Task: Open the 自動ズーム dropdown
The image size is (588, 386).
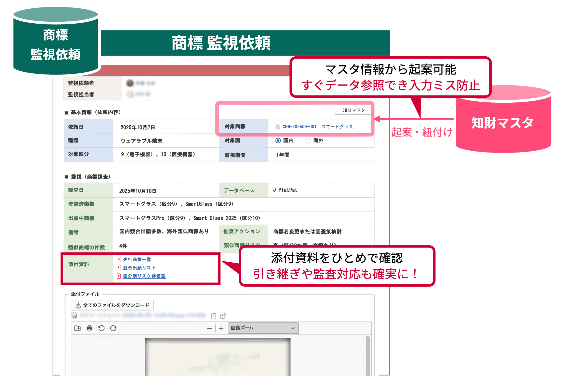Action: [x=263, y=328]
